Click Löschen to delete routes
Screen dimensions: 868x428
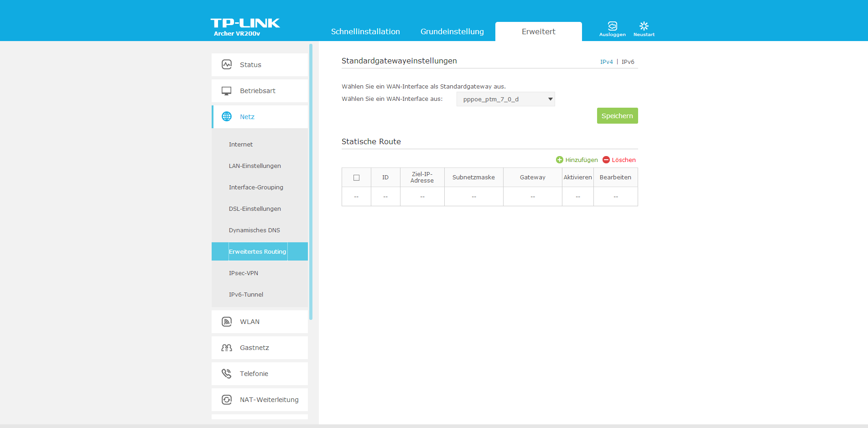(619, 160)
